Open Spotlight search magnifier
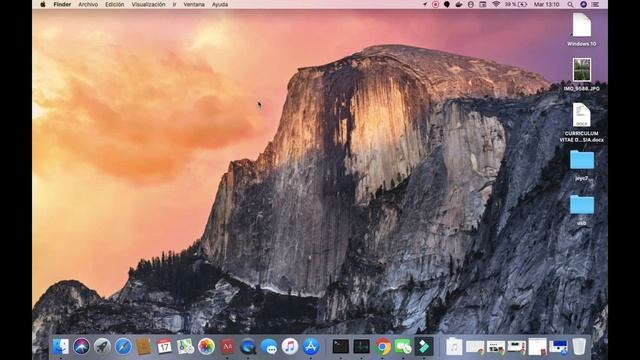Screen dimensions: 640x360 [570, 4]
